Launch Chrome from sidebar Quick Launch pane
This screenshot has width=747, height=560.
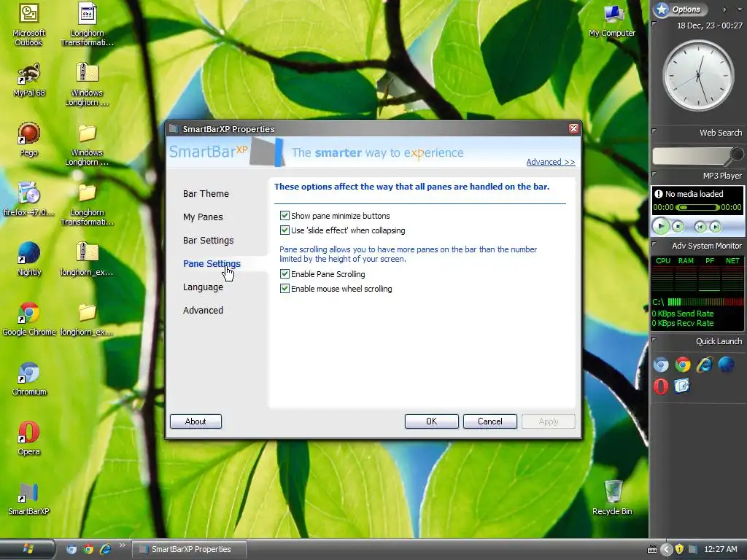[x=683, y=365]
